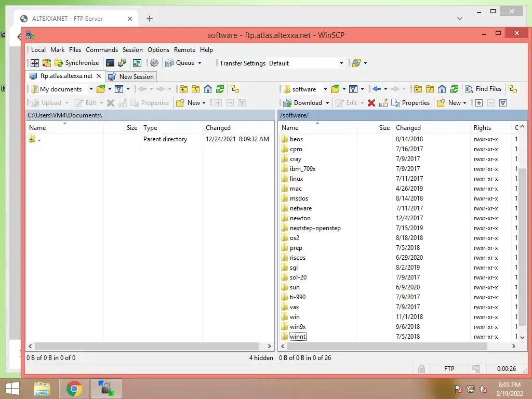The width and height of the screenshot is (532, 399).
Task: Open Chrome from the Windows taskbar
Action: coord(74,389)
